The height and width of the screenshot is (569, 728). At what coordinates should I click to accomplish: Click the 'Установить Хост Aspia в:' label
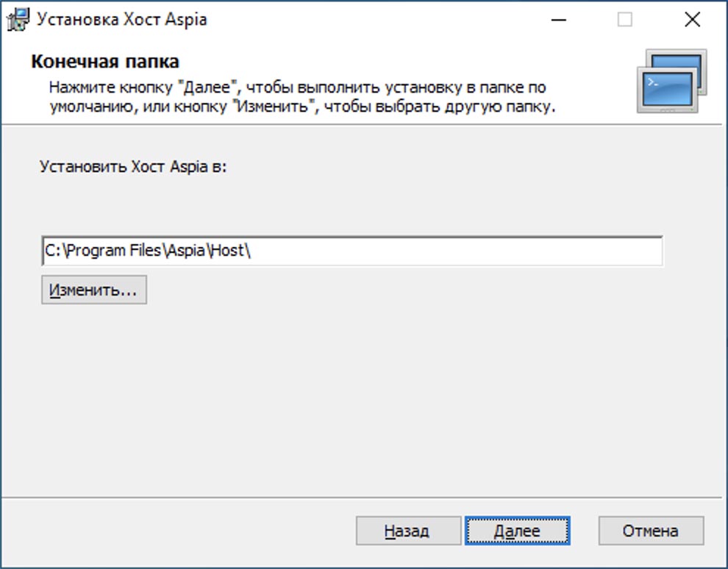tap(133, 166)
